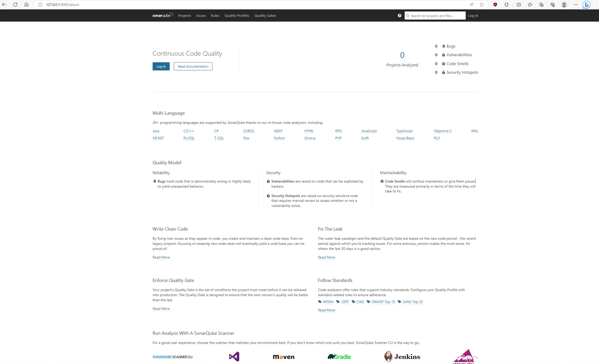Open browser settings ellipsis menu

point(576,5)
